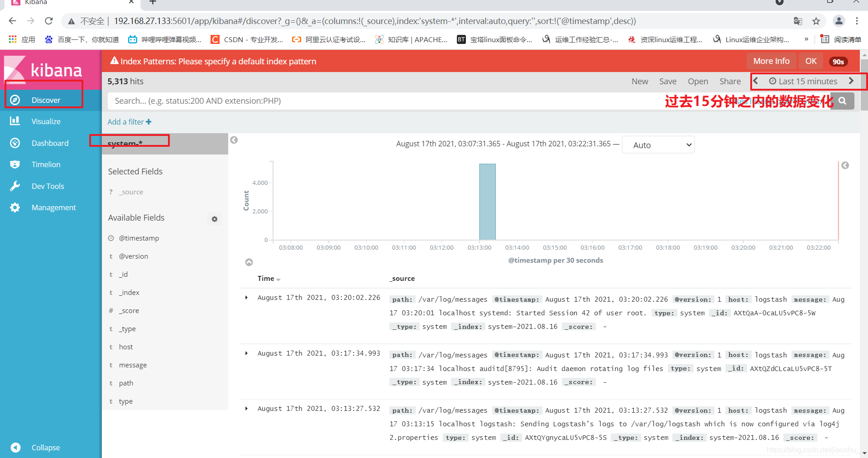Click New in the Discover menu
Image resolution: width=868 pixels, height=458 pixels.
[640, 81]
